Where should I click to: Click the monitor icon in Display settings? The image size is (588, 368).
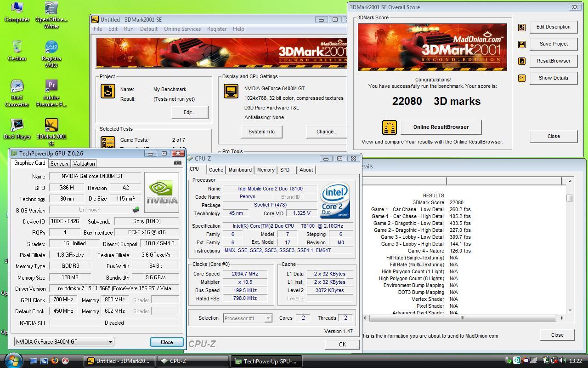[x=231, y=91]
